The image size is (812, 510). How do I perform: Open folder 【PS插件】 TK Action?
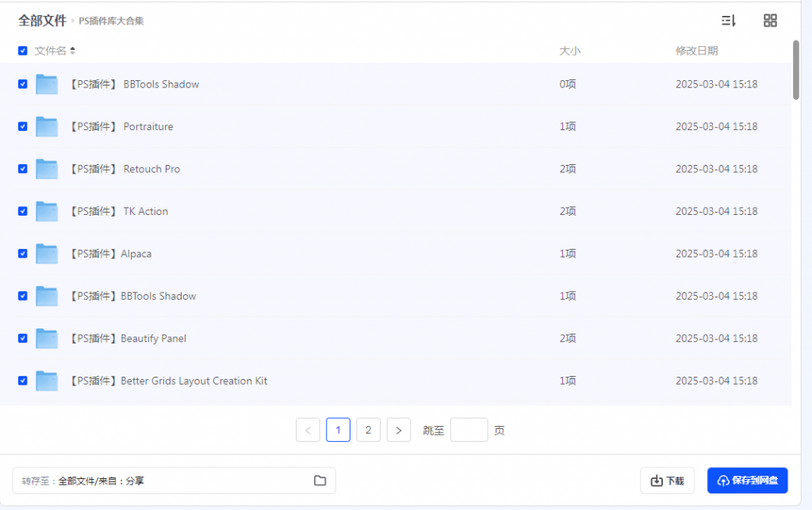(x=118, y=211)
